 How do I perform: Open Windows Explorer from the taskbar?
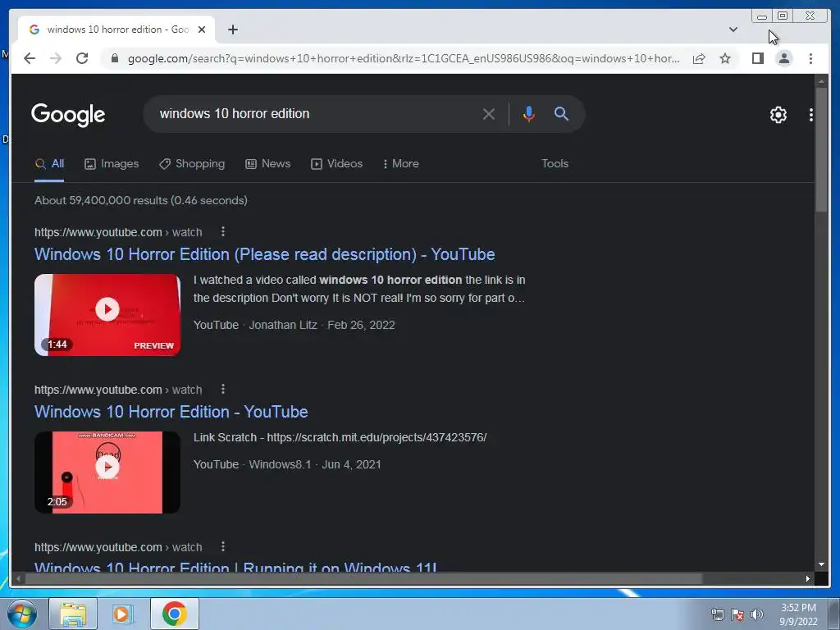pyautogui.click(x=73, y=614)
